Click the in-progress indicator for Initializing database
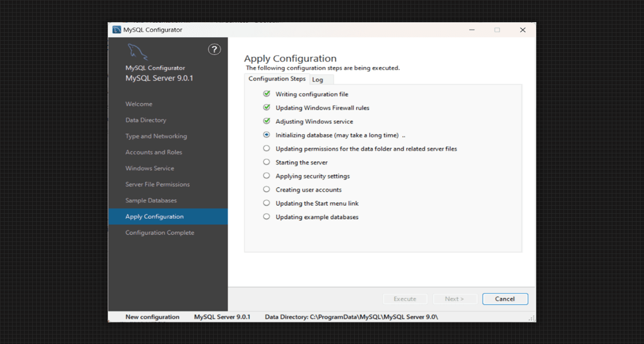644x344 pixels. (x=267, y=135)
